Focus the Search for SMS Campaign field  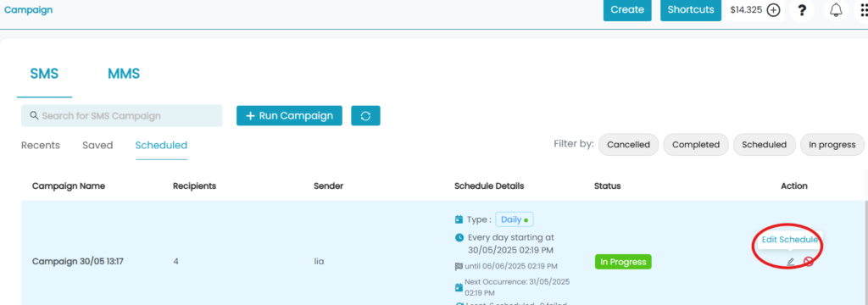coord(122,116)
